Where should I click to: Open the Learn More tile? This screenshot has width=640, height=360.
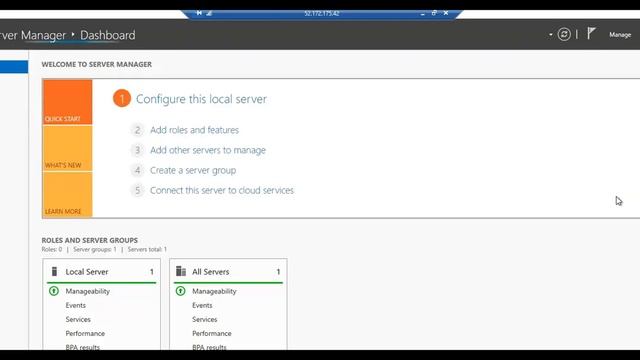67,194
